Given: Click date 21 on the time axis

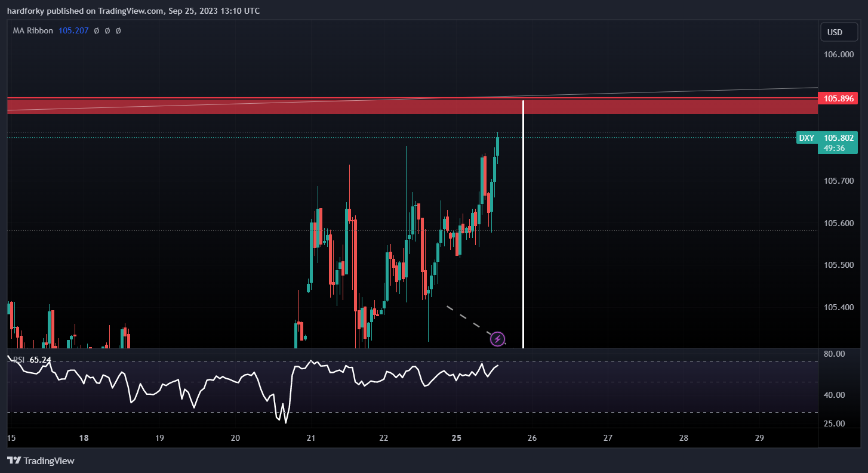Looking at the screenshot, I should click(x=310, y=438).
